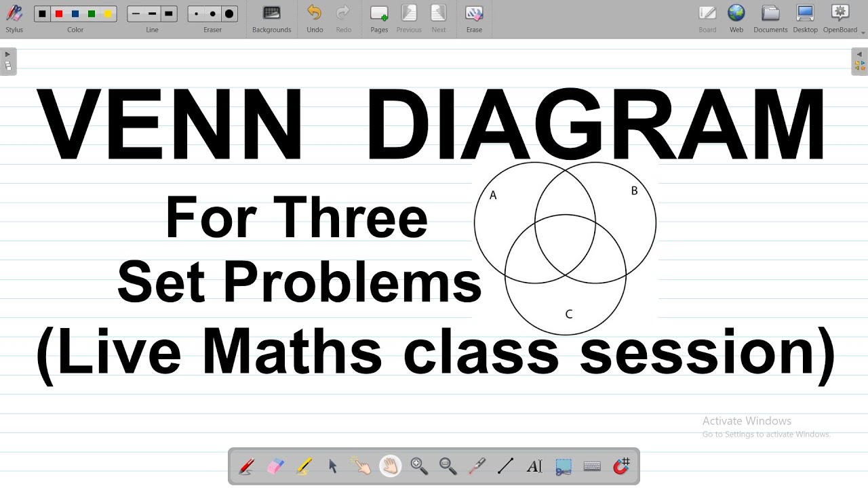868x488 pixels.
Task: Select the Pen drawing tool
Action: pyautogui.click(x=247, y=466)
